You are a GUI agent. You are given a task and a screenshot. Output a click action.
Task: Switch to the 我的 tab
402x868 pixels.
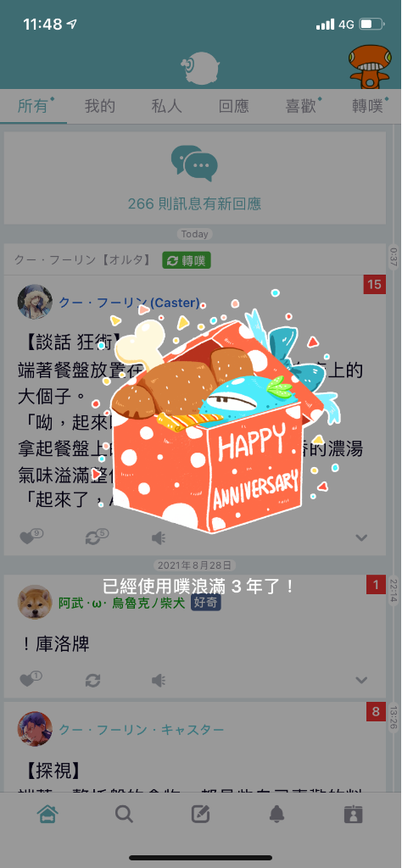coord(100,106)
